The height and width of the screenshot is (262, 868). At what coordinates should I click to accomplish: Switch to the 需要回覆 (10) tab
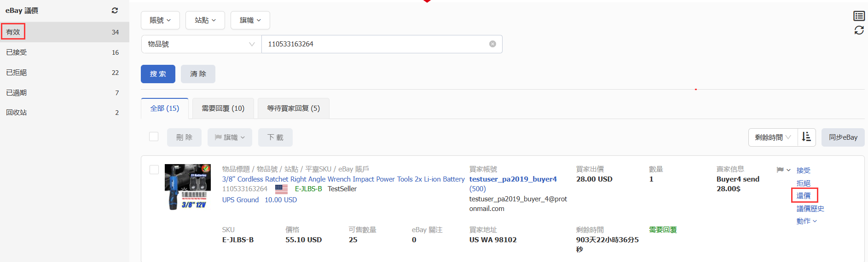point(223,108)
